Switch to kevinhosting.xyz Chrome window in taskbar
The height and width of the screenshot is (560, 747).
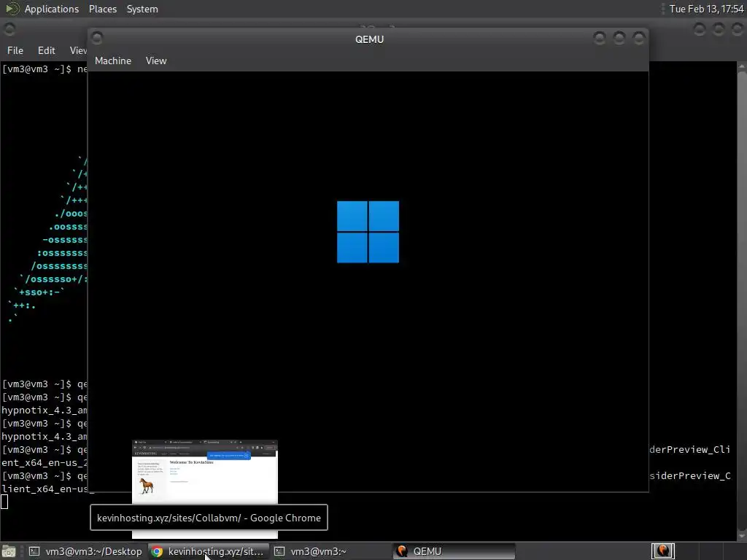click(x=209, y=551)
